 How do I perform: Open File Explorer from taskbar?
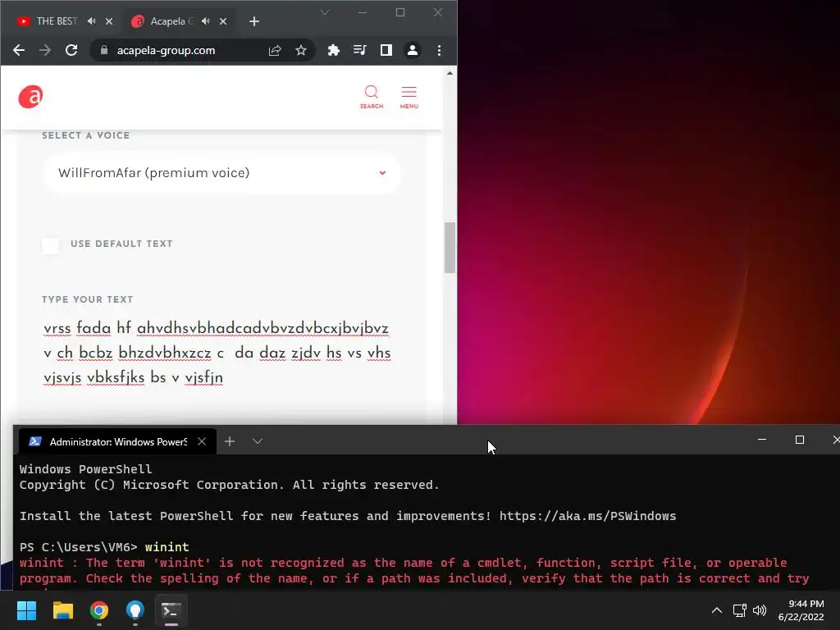pos(62,610)
